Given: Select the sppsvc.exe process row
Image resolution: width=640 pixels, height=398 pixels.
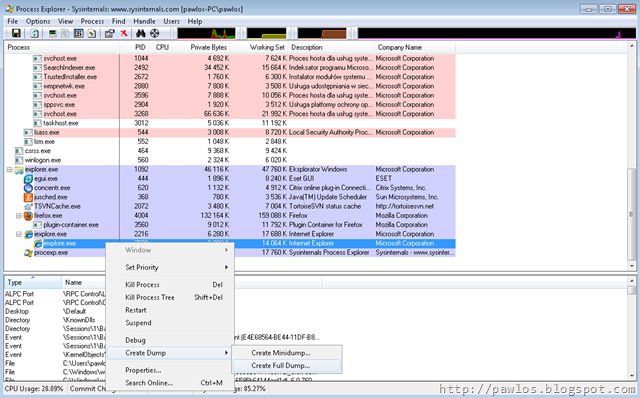Looking at the screenshot, I should [230, 105].
